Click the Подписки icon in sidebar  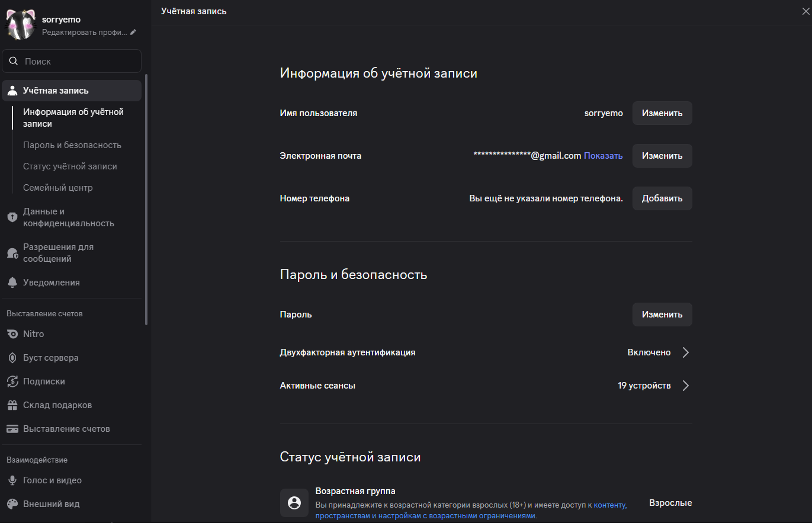coord(12,381)
